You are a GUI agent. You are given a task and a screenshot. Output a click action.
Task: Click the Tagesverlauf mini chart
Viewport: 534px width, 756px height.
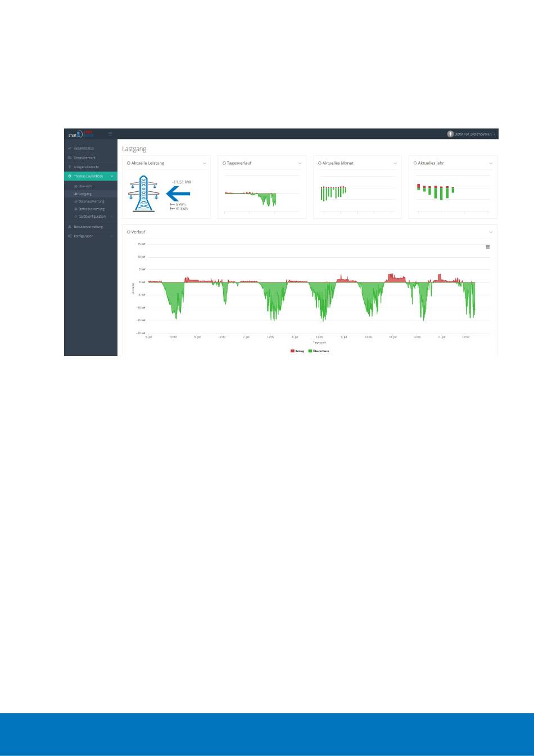coord(261,194)
